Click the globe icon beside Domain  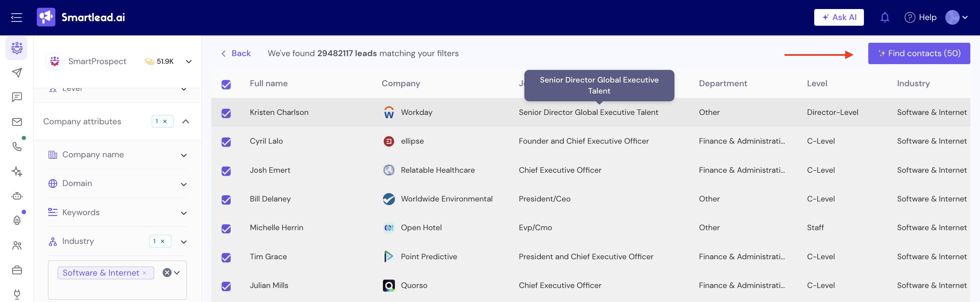52,183
